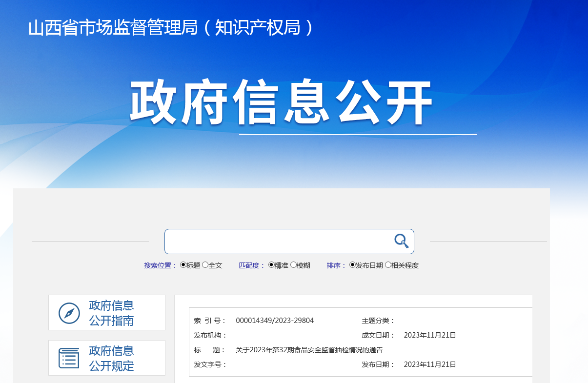The image size is (588, 383).
Task: Click the compass icon for 政府信息公开指南
Action: click(69, 313)
